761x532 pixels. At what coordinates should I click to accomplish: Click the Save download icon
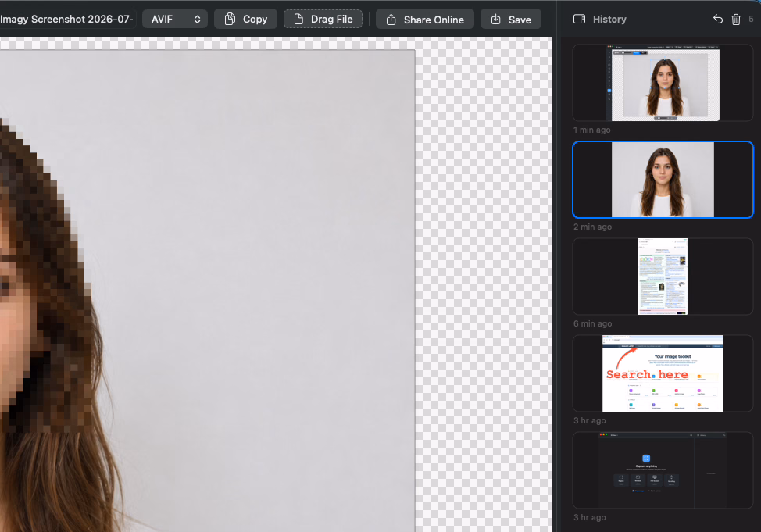(495, 20)
